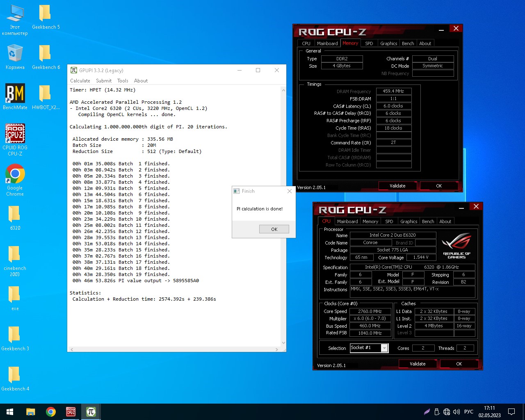Select Bench tab in lower CPU-Z window
Viewport: 525px width, 420px height.
428,221
